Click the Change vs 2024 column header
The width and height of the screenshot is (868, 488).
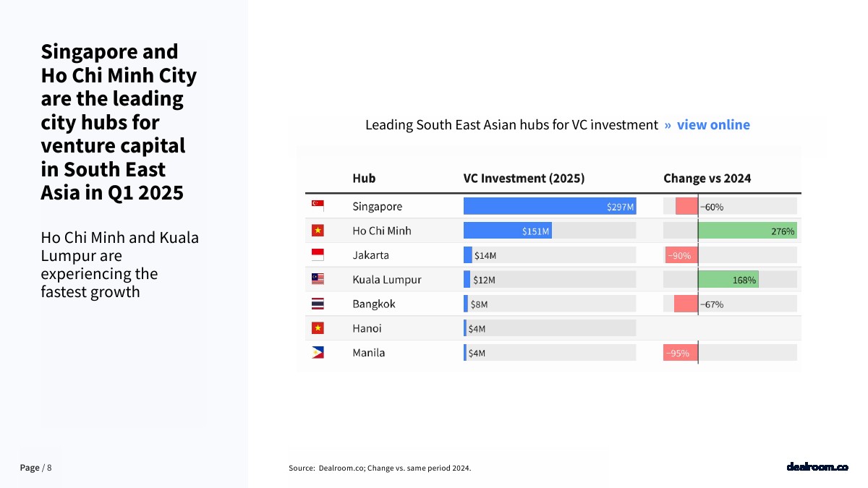(x=707, y=178)
